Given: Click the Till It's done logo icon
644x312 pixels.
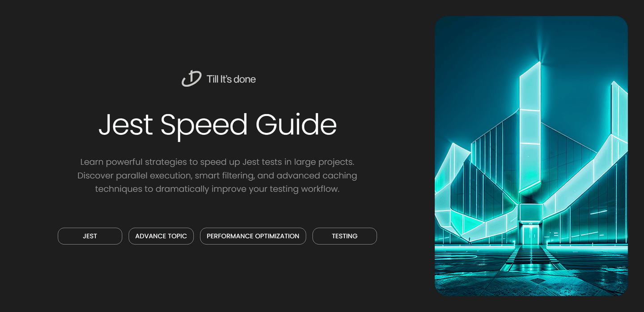Looking at the screenshot, I should [191, 79].
